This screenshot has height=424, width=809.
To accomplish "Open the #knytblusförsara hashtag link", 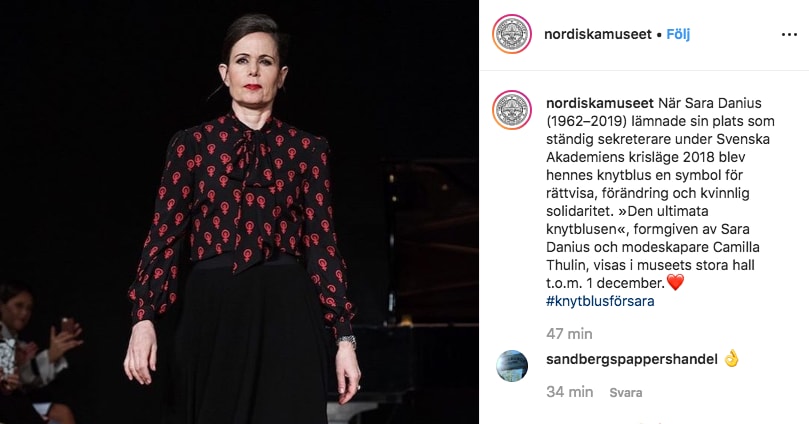I will click(600, 301).
